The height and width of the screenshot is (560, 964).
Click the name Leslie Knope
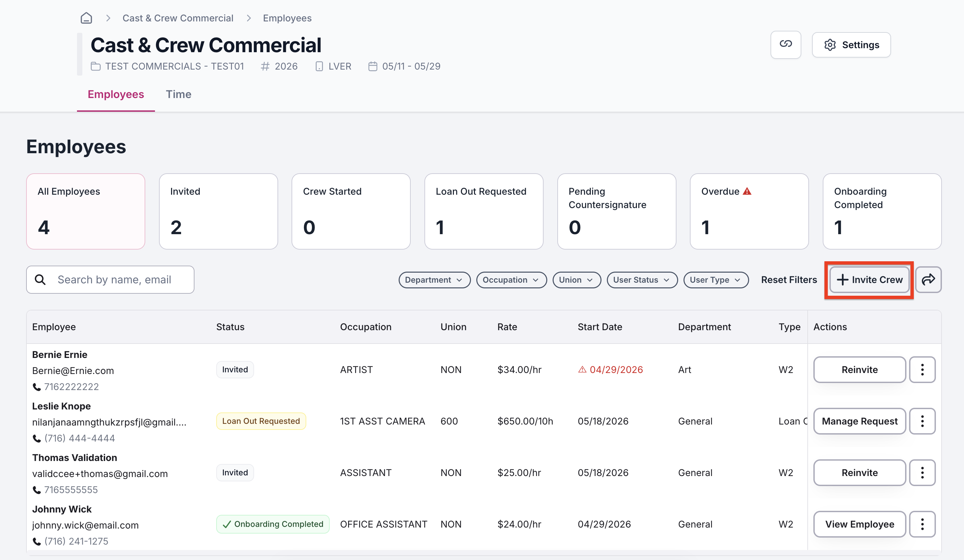click(x=61, y=406)
